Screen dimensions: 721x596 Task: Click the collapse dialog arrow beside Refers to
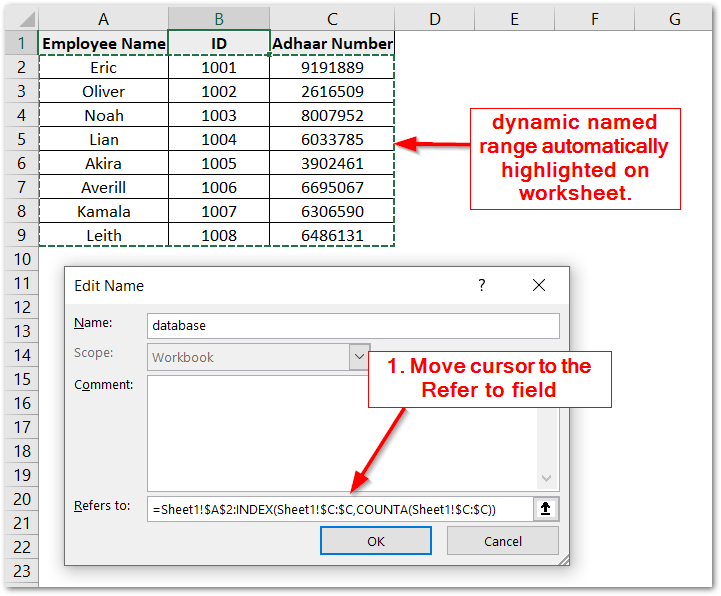click(x=545, y=509)
